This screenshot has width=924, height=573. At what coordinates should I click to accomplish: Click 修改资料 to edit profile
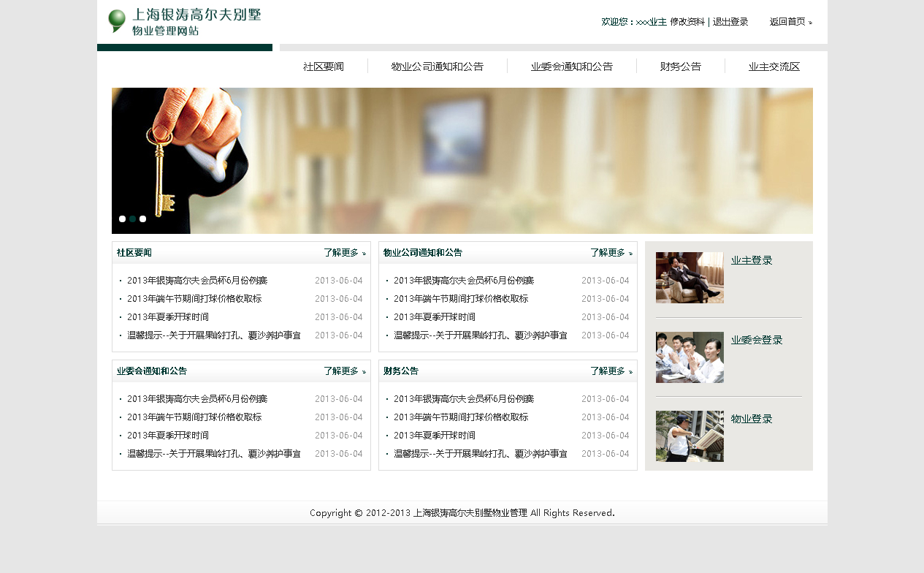(687, 22)
